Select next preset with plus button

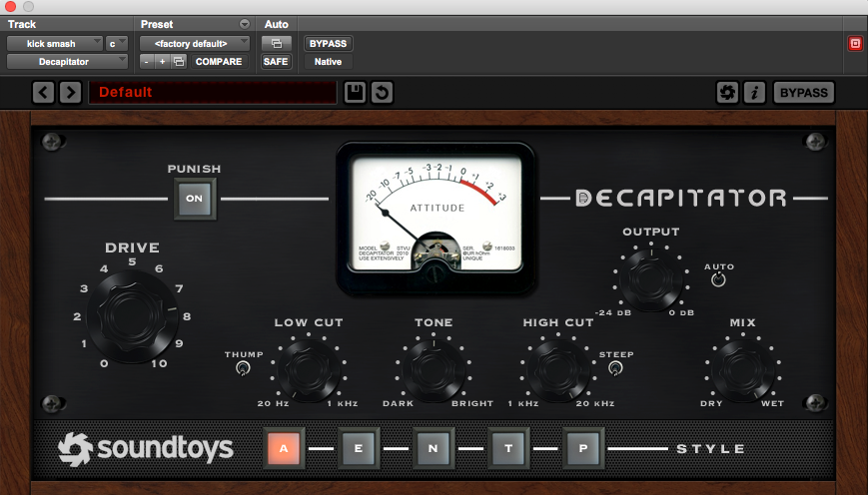[162, 62]
